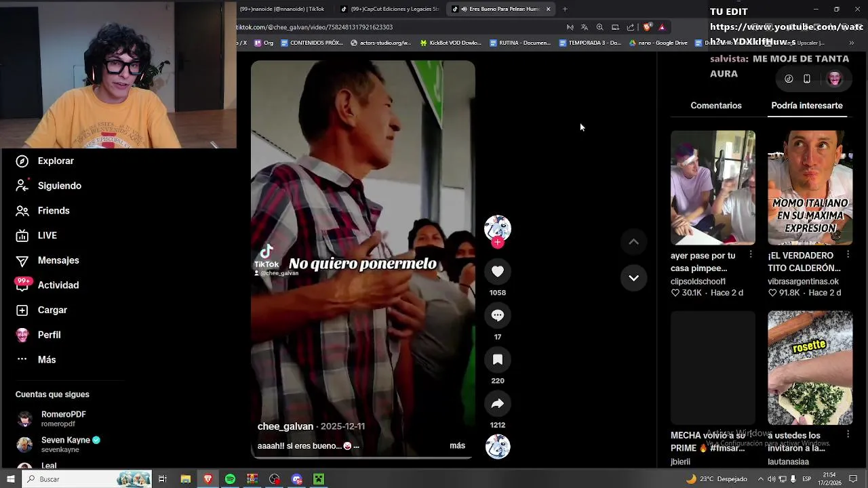Open Task View on taskbar
This screenshot has width=868, height=488.
pyautogui.click(x=163, y=479)
